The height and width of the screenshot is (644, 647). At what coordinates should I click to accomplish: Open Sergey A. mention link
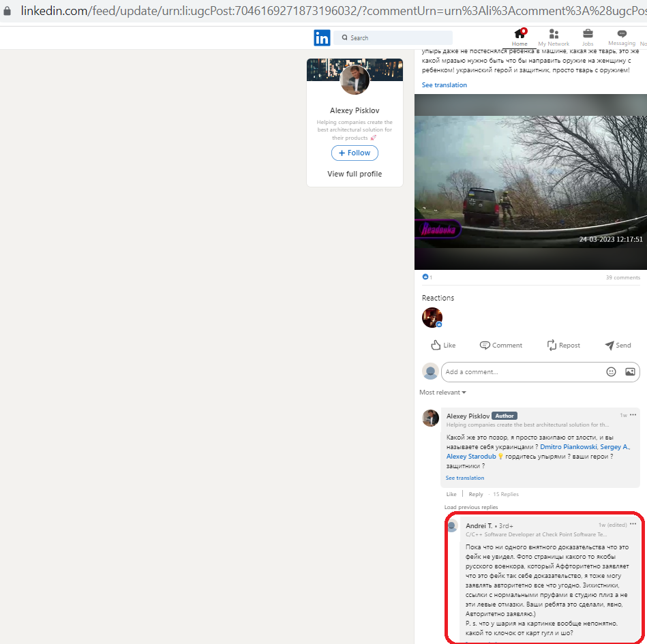tap(614, 447)
